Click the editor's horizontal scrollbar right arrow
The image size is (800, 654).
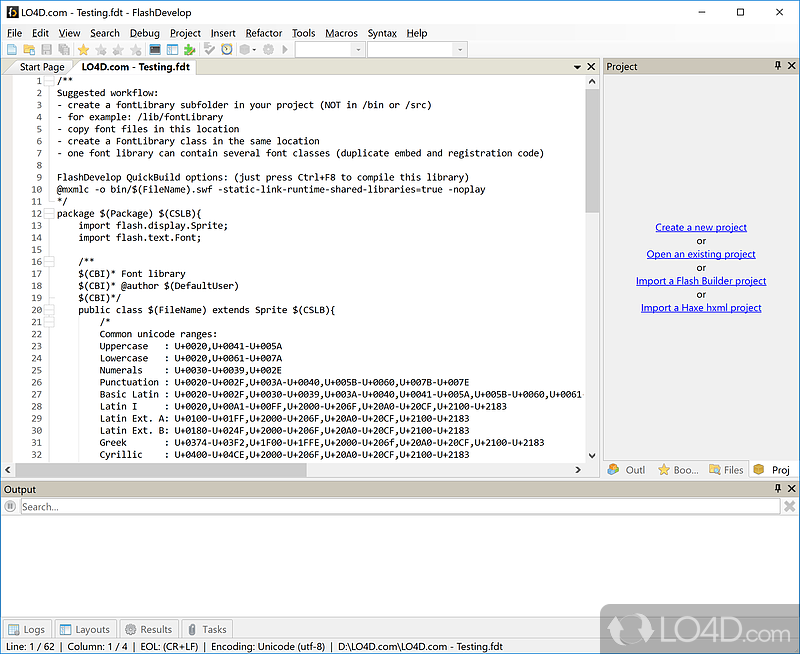pyautogui.click(x=578, y=469)
